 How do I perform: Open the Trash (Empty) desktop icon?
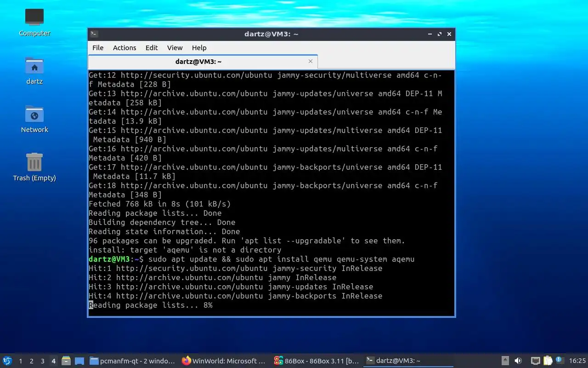34,167
